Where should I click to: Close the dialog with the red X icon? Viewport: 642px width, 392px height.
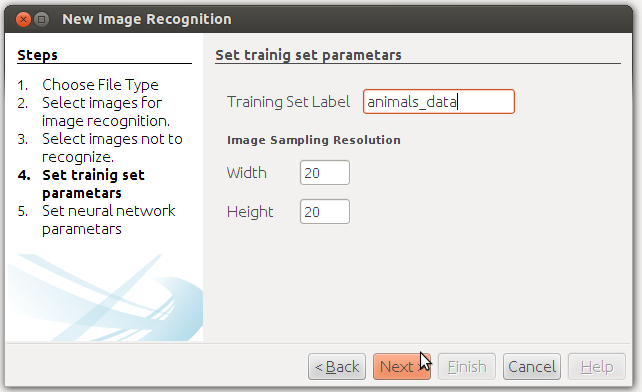[x=23, y=19]
